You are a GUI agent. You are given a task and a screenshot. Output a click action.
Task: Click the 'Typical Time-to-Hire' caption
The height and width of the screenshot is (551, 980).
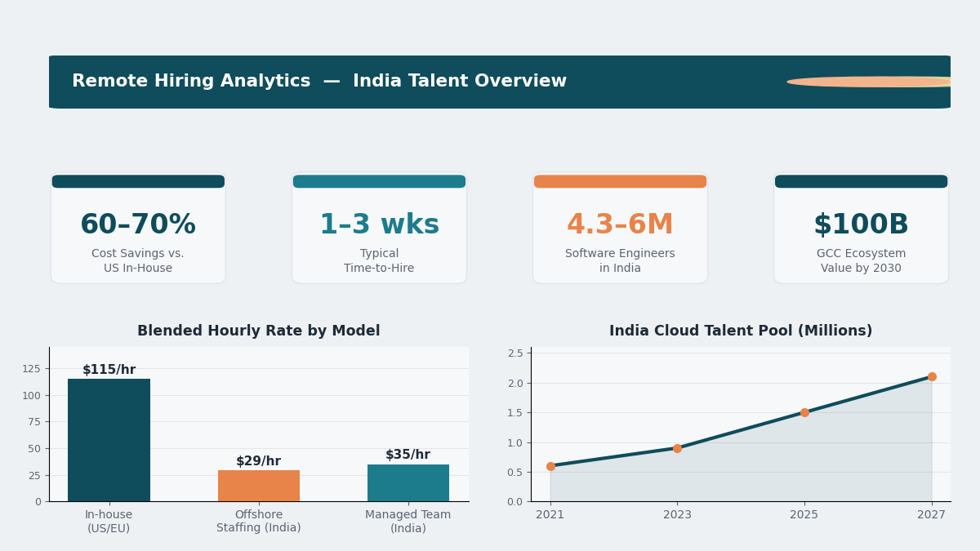pyautogui.click(x=379, y=261)
